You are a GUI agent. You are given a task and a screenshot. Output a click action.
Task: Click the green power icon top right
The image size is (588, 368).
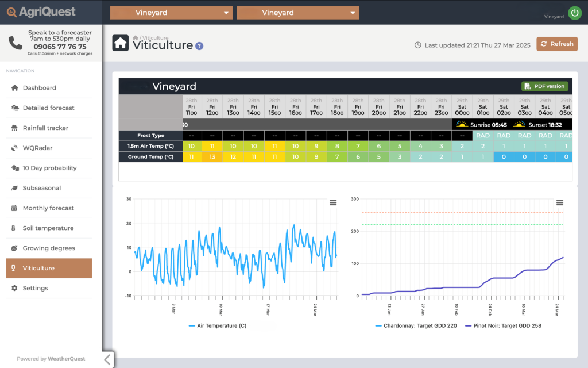[x=574, y=13]
